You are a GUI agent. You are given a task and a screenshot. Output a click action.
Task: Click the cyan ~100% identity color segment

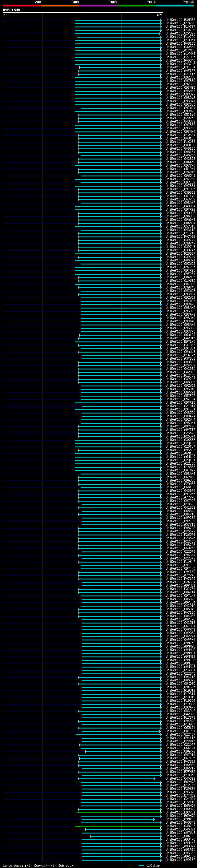(x=175, y=6)
